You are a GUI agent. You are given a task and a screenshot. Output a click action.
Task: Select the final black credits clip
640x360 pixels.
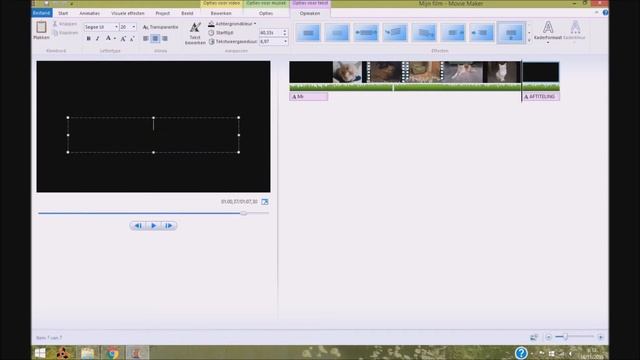(541, 72)
